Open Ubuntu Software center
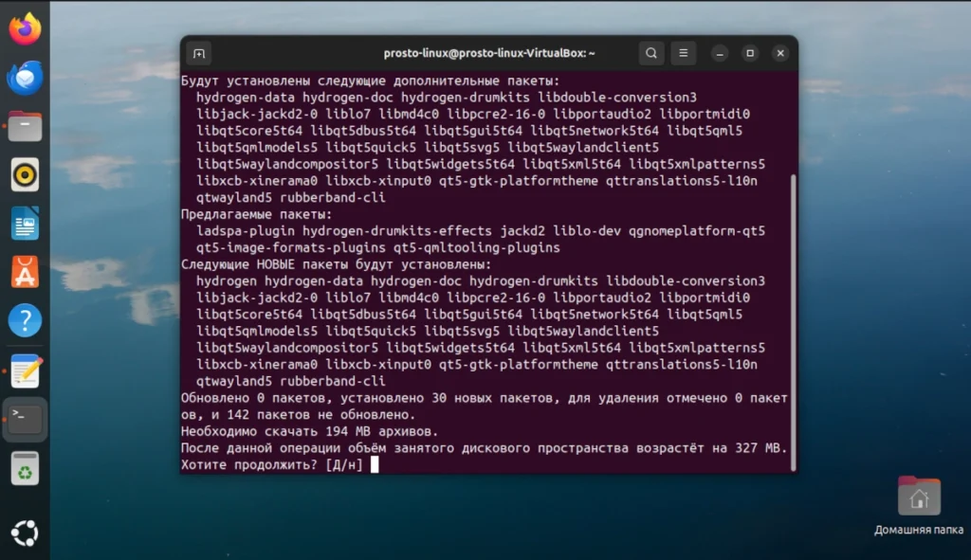The height and width of the screenshot is (560, 971). [x=25, y=272]
